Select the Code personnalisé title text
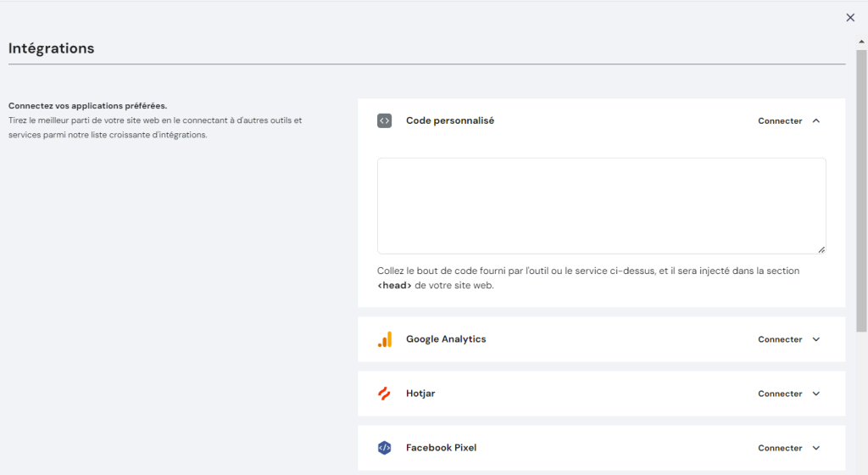The height and width of the screenshot is (475, 868). tap(449, 121)
